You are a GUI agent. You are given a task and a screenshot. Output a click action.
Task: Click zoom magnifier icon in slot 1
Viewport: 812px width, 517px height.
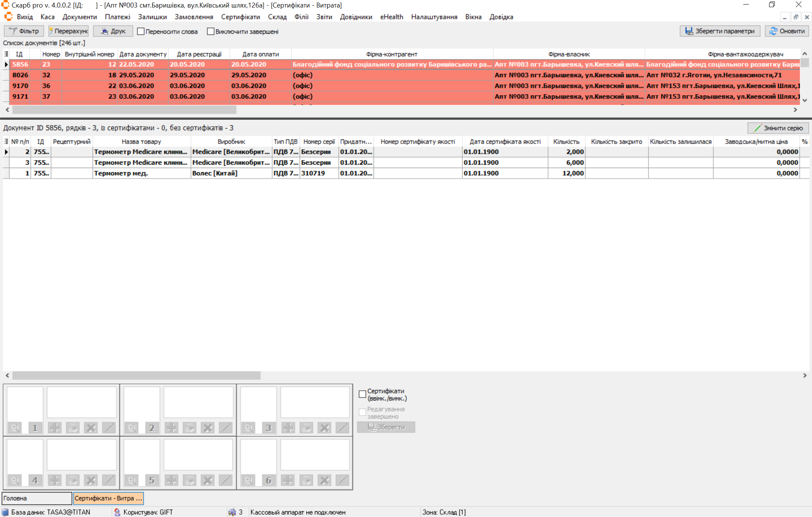point(15,428)
